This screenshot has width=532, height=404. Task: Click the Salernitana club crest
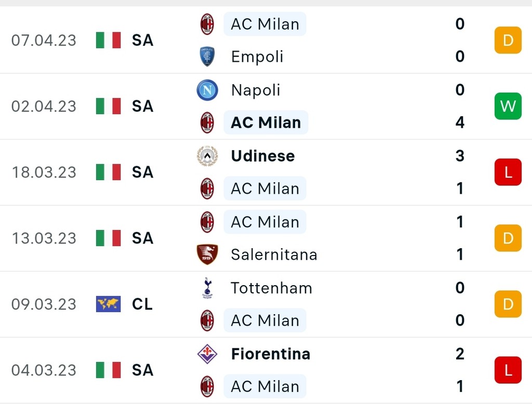click(x=207, y=254)
